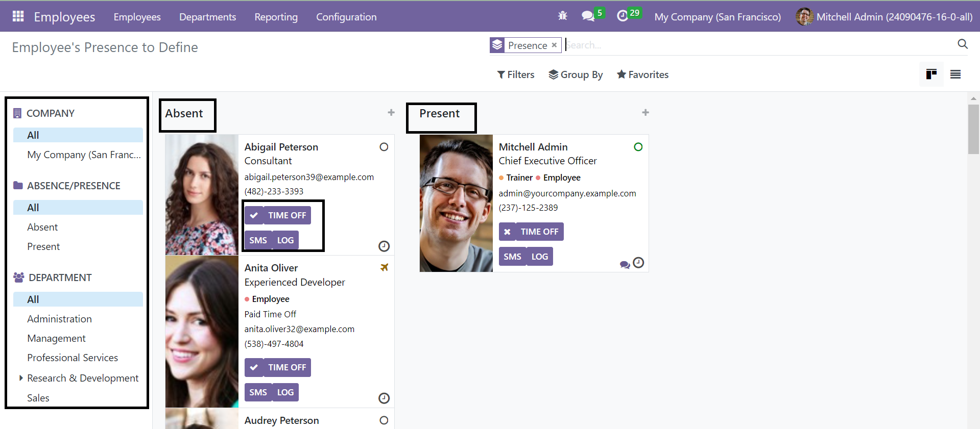Click Abigail Peterson's email address
This screenshot has height=429, width=980.
(309, 177)
